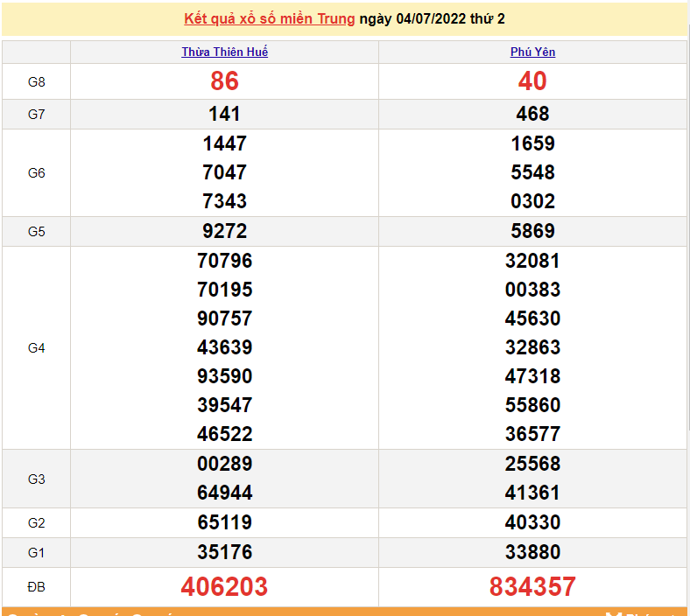Open the Thừa Thiên Huế province link
Image resolution: width=690 pixels, height=616 pixels.
(225, 52)
